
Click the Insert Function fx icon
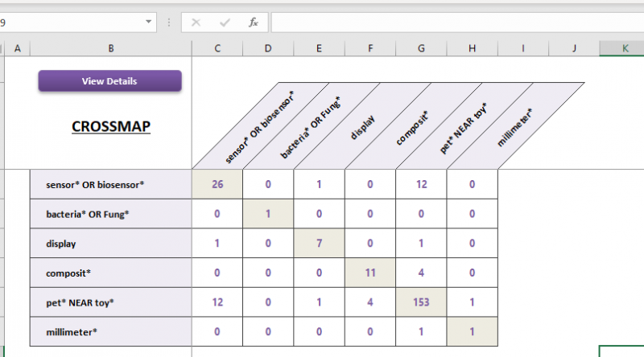pyautogui.click(x=253, y=23)
